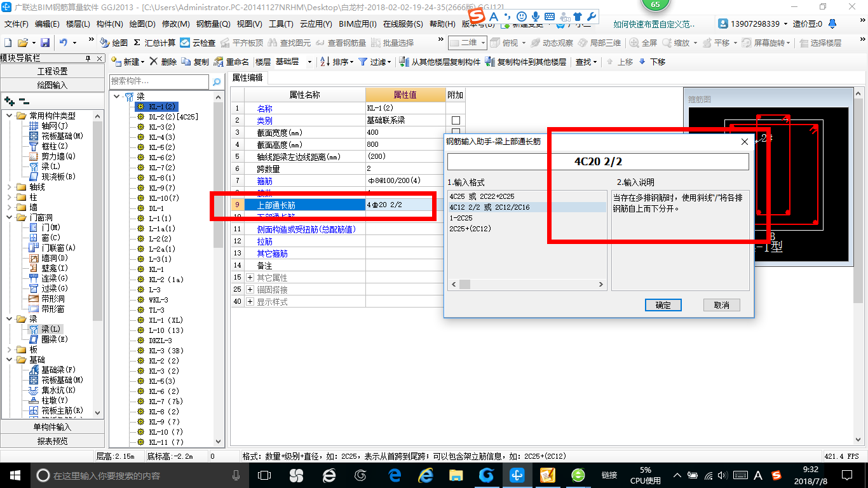Click 取消 in rebar input dialog
This screenshot has width=868, height=488.
722,305
